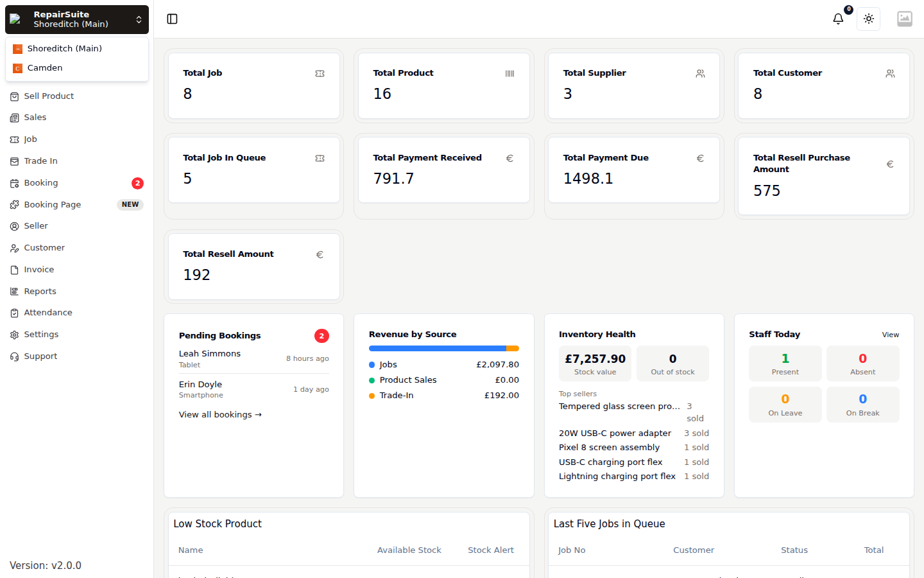Toggle the sidebar collapse icon

tap(172, 19)
